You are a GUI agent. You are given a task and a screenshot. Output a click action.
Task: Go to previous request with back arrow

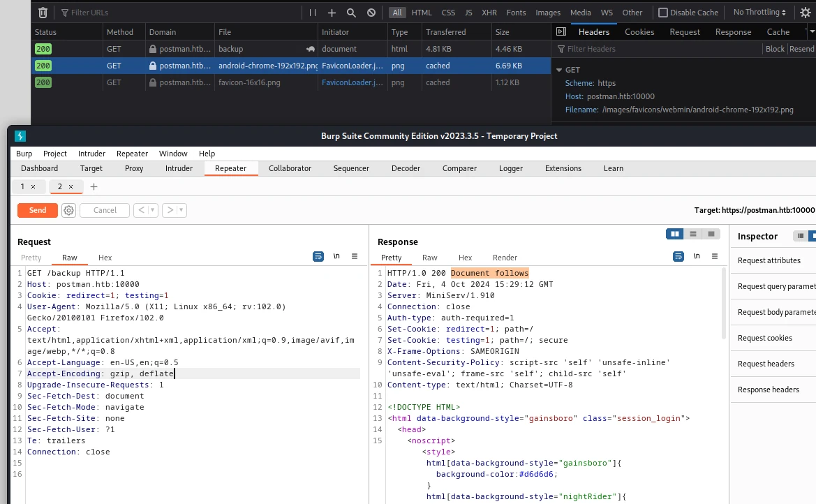[x=141, y=210]
